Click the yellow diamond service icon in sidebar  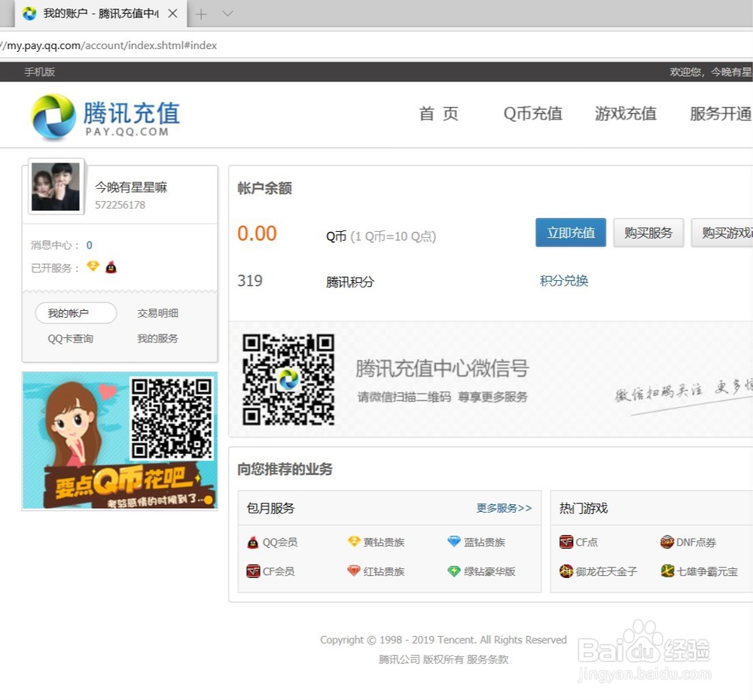pyautogui.click(x=93, y=266)
